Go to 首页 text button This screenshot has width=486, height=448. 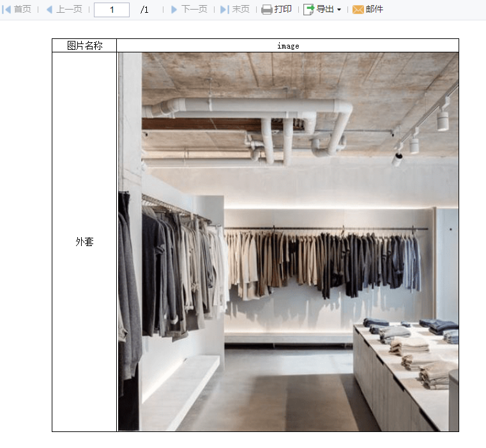click(22, 10)
